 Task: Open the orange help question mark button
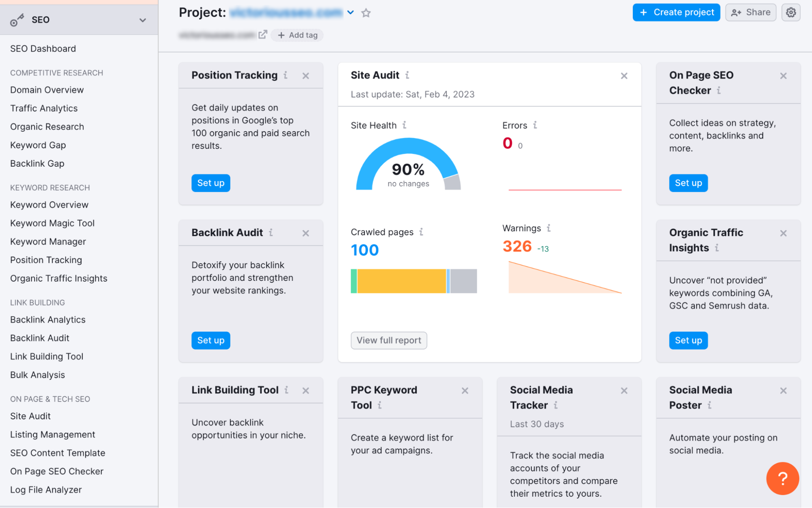click(782, 478)
